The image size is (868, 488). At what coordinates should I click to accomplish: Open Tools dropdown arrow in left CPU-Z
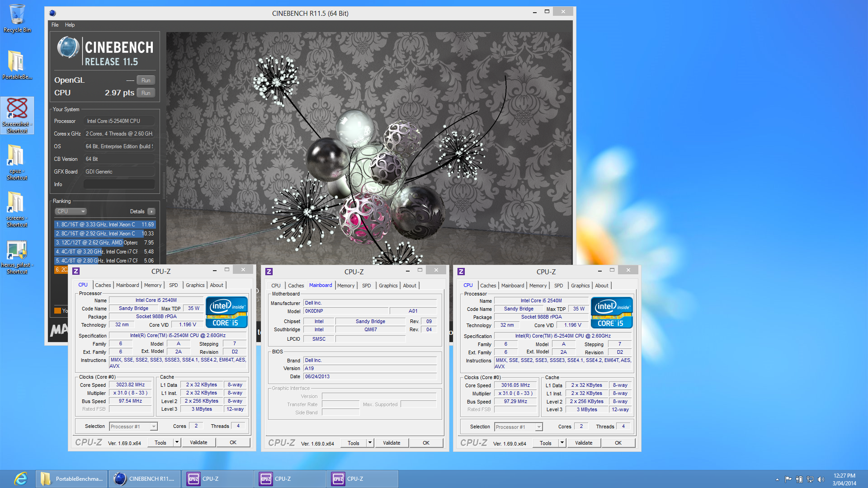(177, 442)
